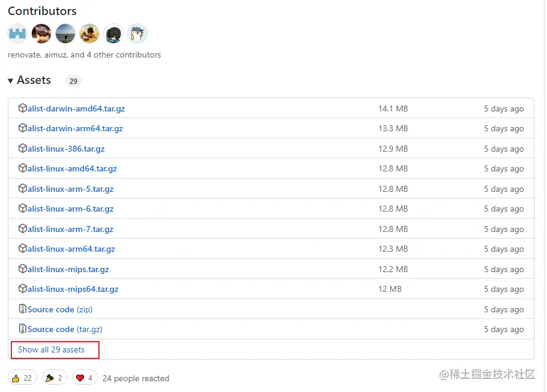Click the package icon beside alist-linux-arm-5.tar.gz

[22, 188]
